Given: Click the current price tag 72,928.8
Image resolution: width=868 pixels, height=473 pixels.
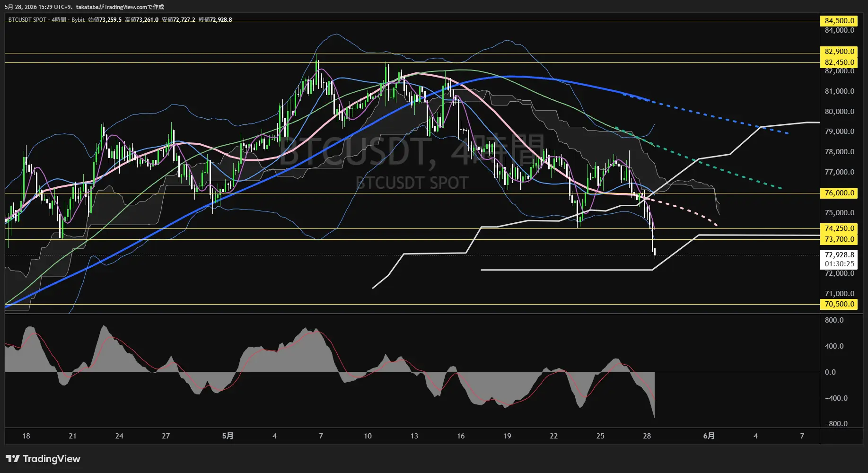Looking at the screenshot, I should [x=840, y=255].
